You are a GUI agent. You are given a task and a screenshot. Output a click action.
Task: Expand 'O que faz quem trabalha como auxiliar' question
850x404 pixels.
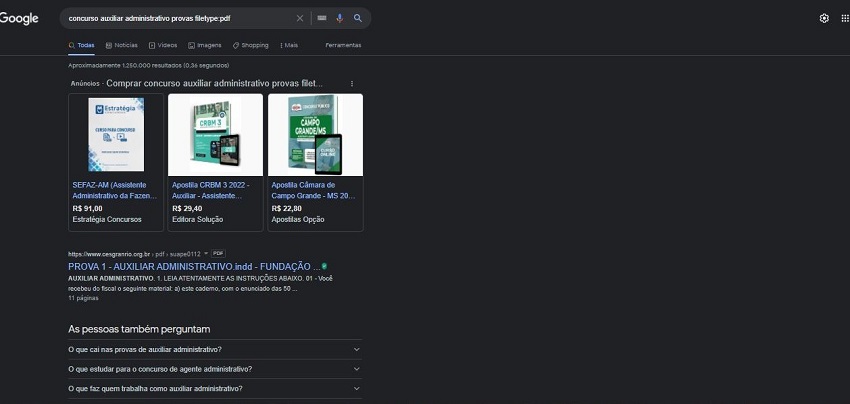(357, 388)
